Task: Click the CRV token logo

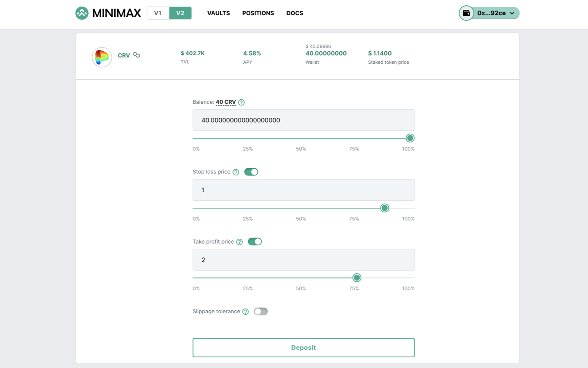Action: click(102, 57)
